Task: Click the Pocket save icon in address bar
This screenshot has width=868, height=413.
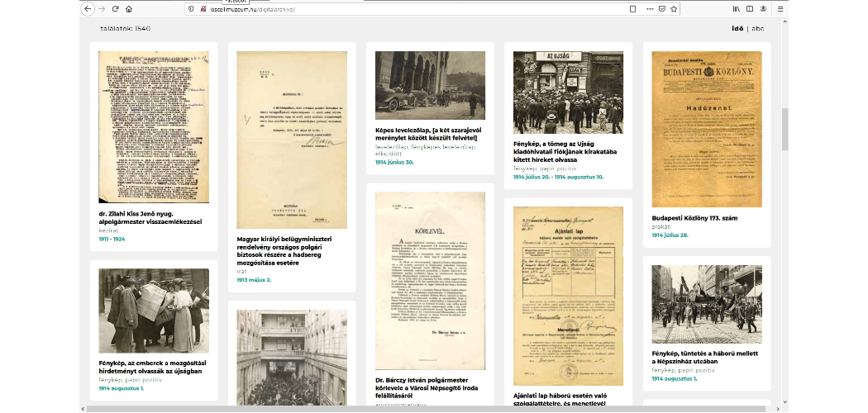Action: (x=661, y=8)
